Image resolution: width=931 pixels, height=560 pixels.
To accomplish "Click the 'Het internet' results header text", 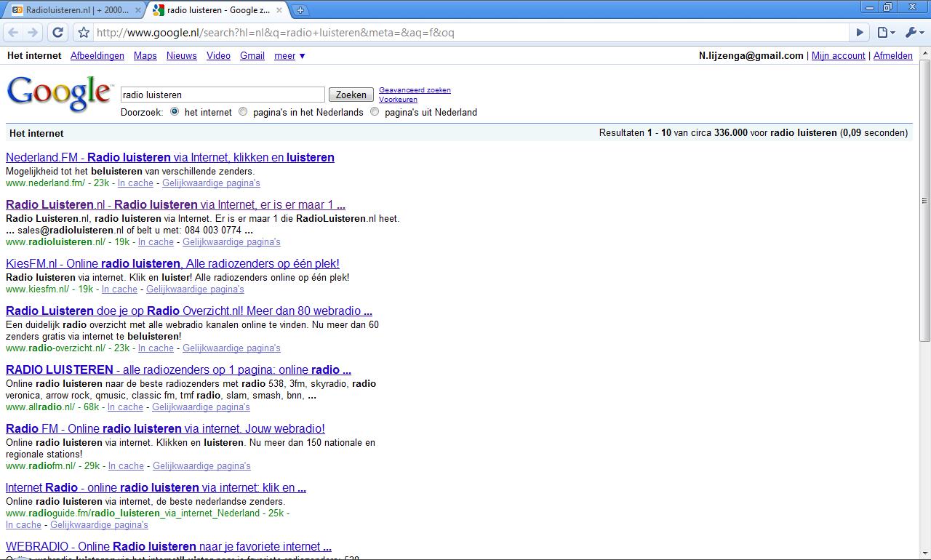I will pos(36,133).
